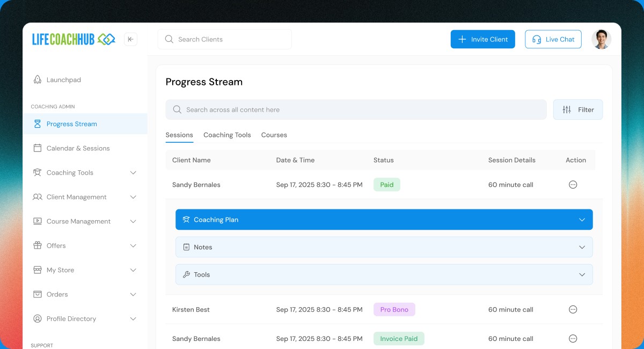Expand the Orders sidebar chevron

(x=133, y=294)
